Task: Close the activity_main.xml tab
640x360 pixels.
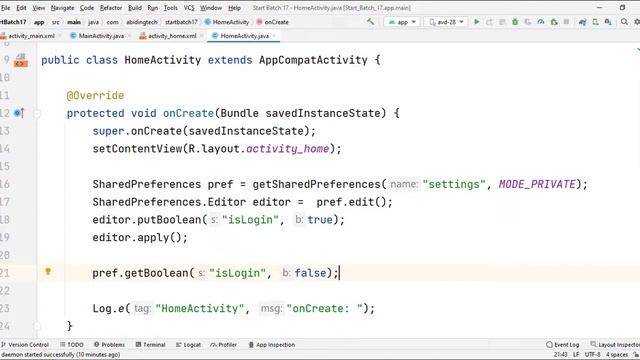Action: (60, 36)
